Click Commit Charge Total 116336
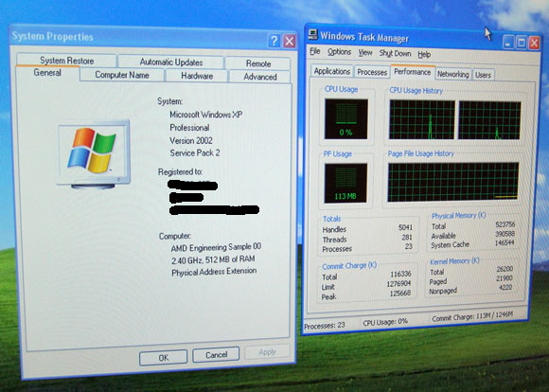549x392 pixels. point(400,274)
